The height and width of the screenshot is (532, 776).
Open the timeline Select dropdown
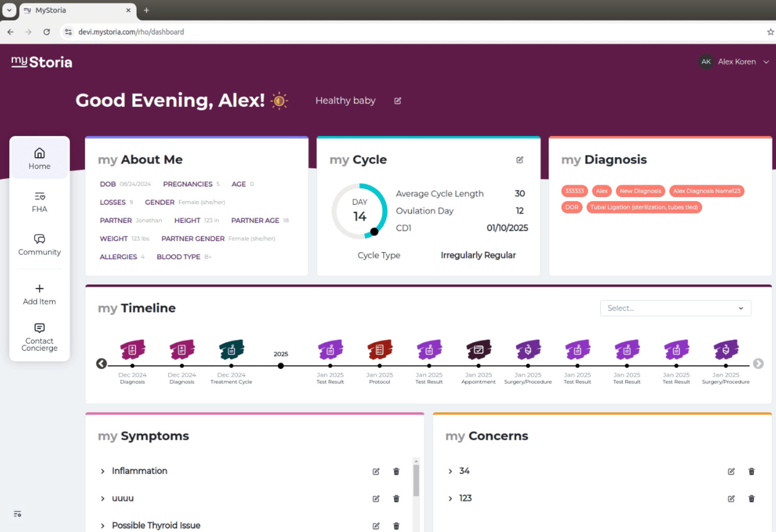point(676,308)
